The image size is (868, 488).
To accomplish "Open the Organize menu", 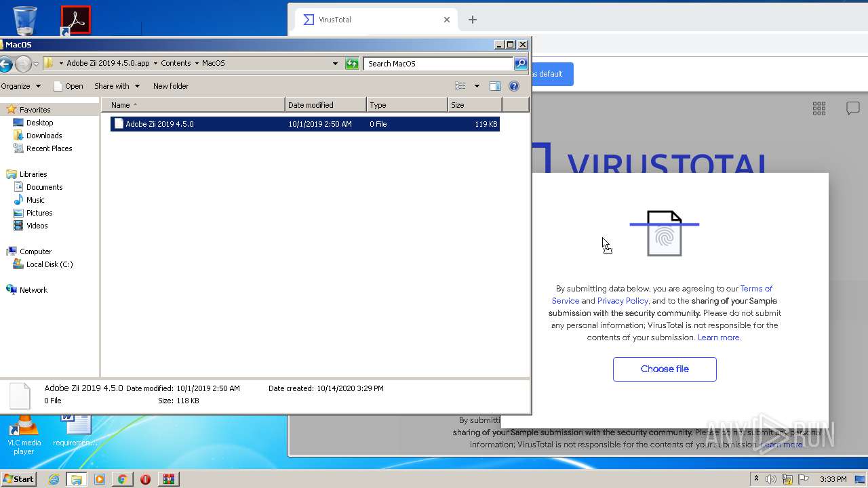I will tap(20, 86).
